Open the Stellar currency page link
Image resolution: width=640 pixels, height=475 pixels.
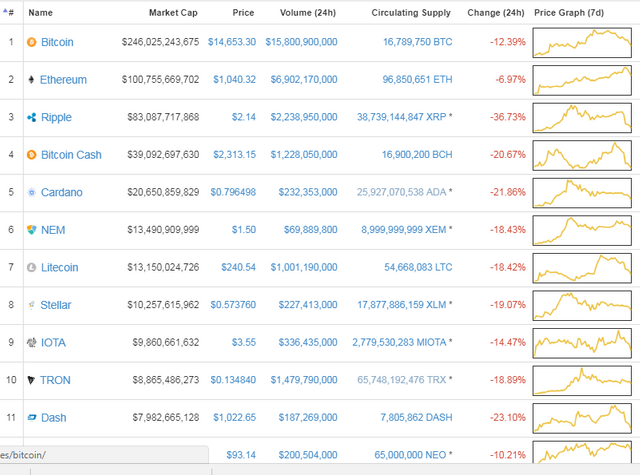56,305
